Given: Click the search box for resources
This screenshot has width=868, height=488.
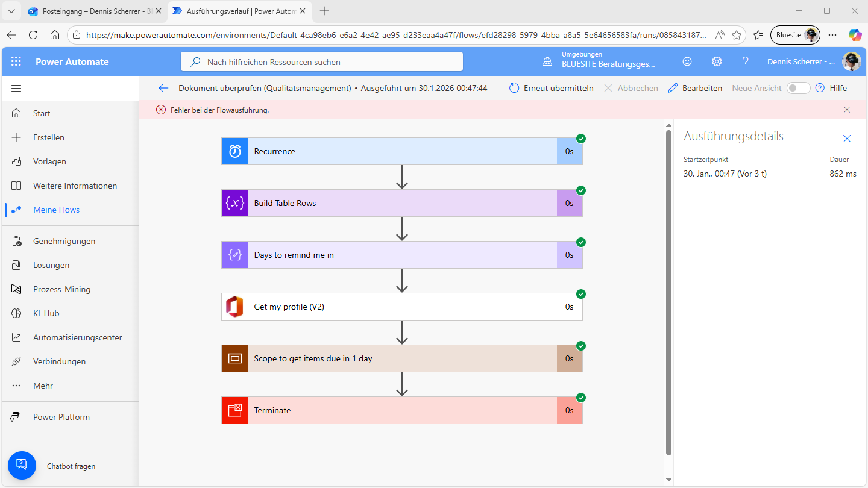Looking at the screenshot, I should tap(322, 62).
